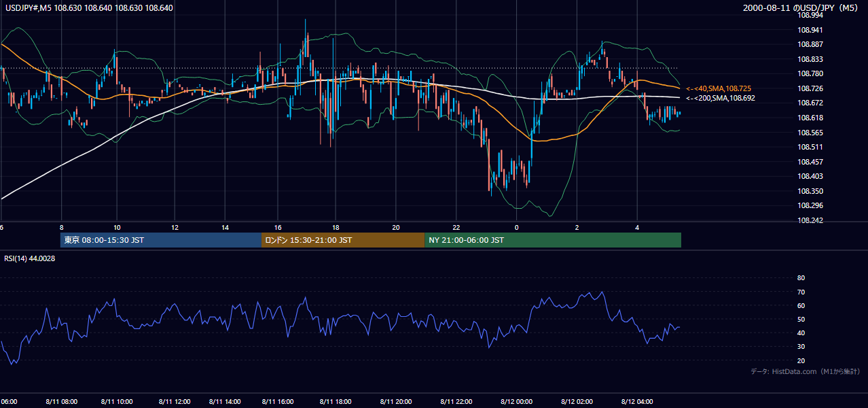Click the white 200 SMA 108.692 label
The height and width of the screenshot is (408, 868).
[x=721, y=98]
